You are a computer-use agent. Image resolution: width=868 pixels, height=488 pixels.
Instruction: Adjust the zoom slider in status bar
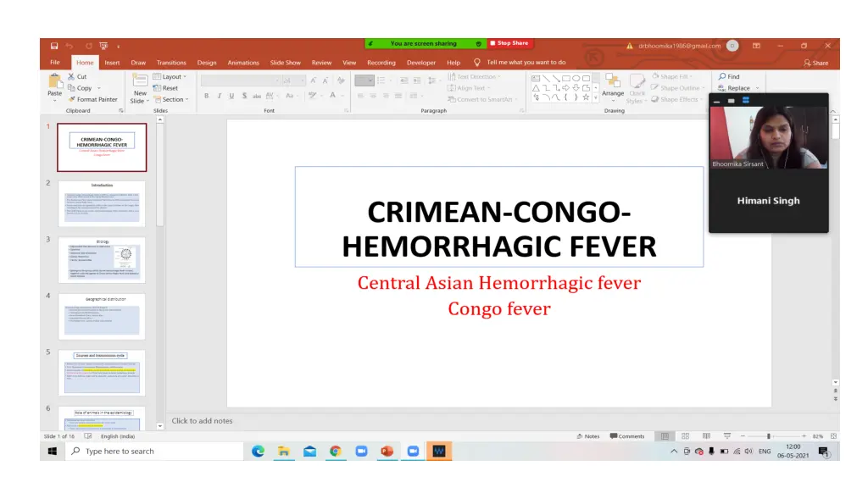(x=768, y=436)
